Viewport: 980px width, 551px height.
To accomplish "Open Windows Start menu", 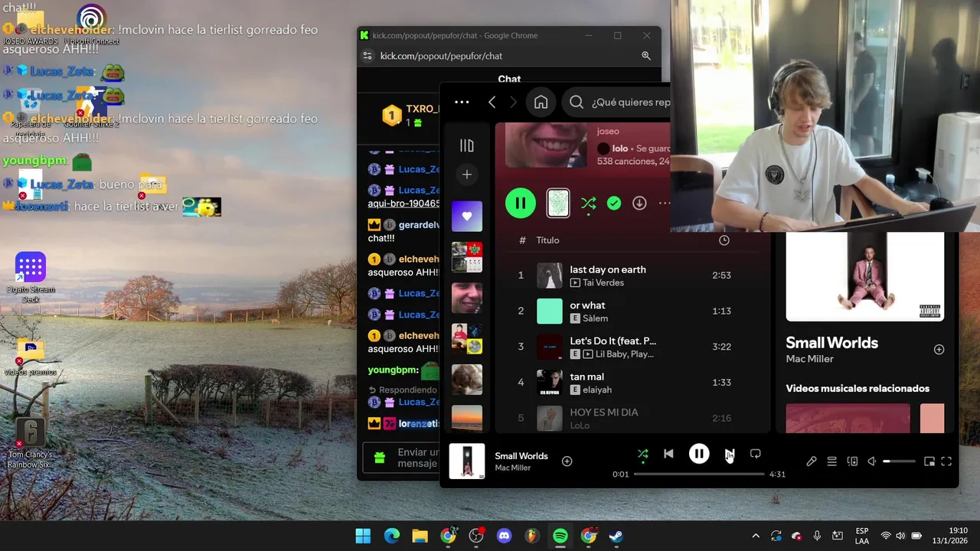I will [363, 536].
